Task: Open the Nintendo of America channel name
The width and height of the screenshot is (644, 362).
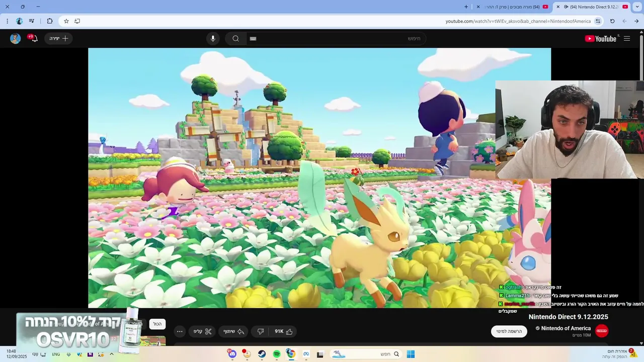Action: coord(566,328)
